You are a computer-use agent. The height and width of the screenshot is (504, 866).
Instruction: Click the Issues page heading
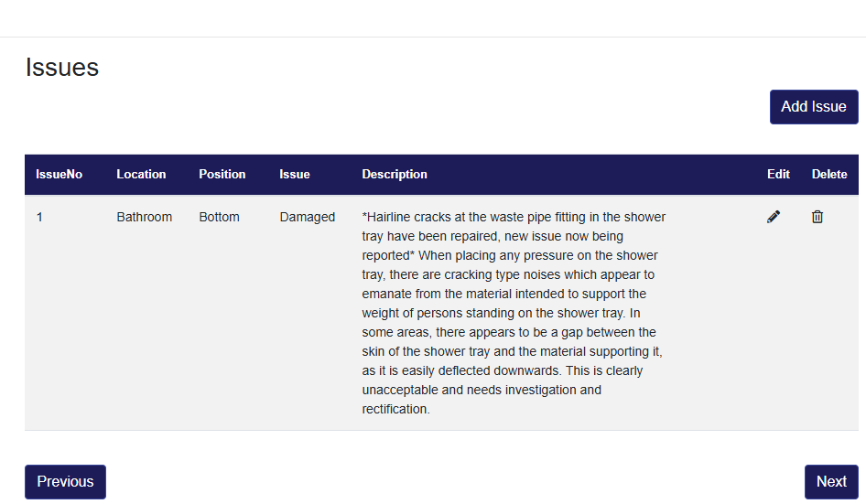[62, 68]
